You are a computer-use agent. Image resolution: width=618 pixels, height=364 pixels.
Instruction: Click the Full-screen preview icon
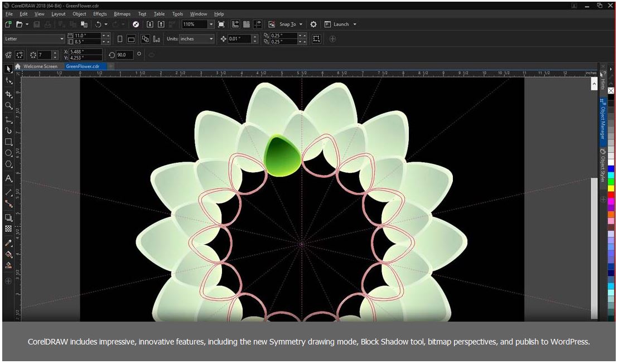(x=221, y=25)
